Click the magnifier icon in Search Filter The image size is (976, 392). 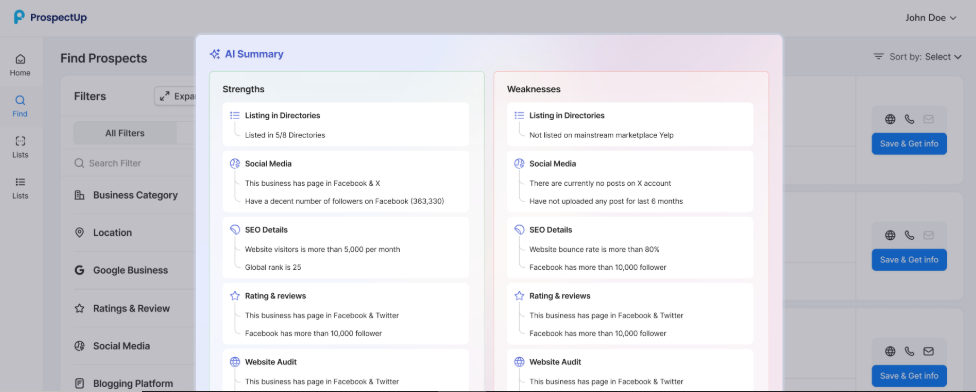[x=79, y=163]
